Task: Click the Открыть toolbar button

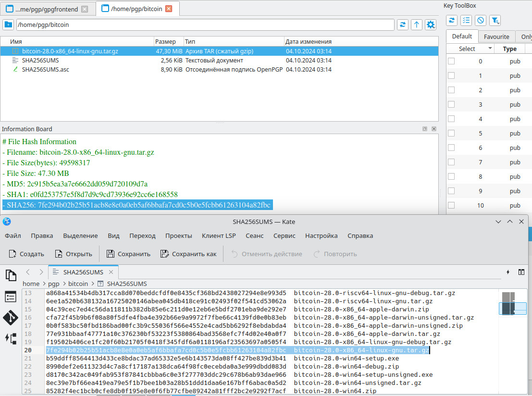Action: pos(74,254)
